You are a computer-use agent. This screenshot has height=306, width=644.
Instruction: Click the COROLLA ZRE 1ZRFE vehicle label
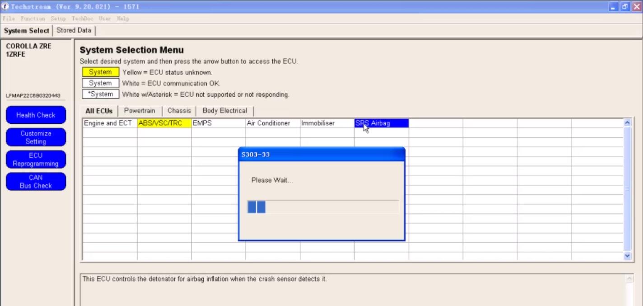pyautogui.click(x=29, y=50)
